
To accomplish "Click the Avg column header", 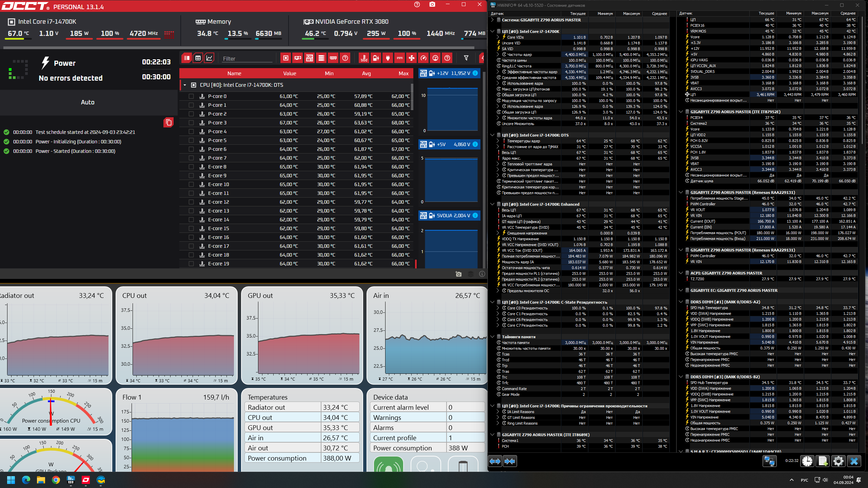I will point(366,74).
